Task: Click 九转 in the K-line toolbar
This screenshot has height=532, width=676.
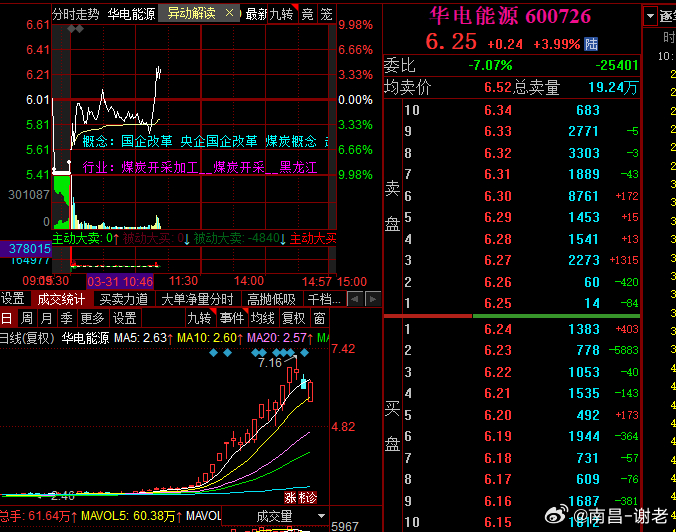Action: (x=200, y=318)
